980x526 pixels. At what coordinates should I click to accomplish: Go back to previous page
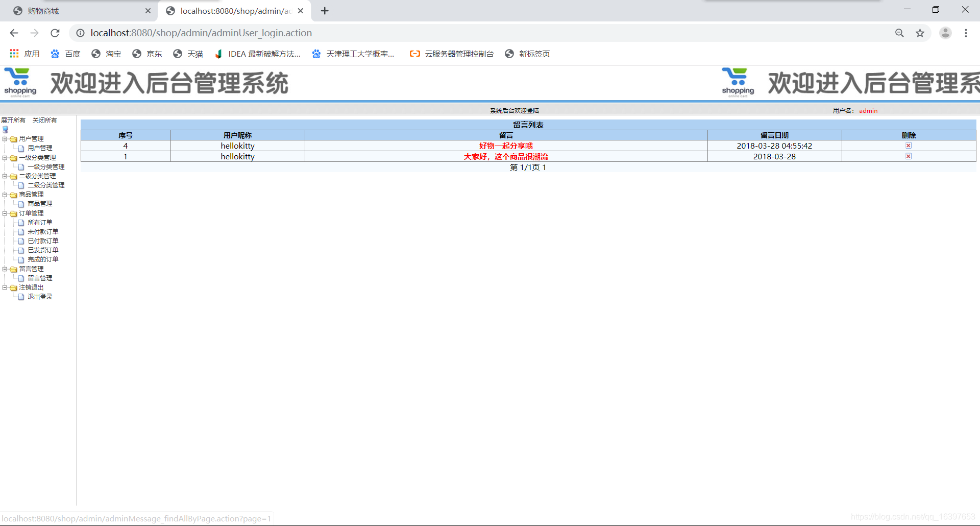click(14, 33)
